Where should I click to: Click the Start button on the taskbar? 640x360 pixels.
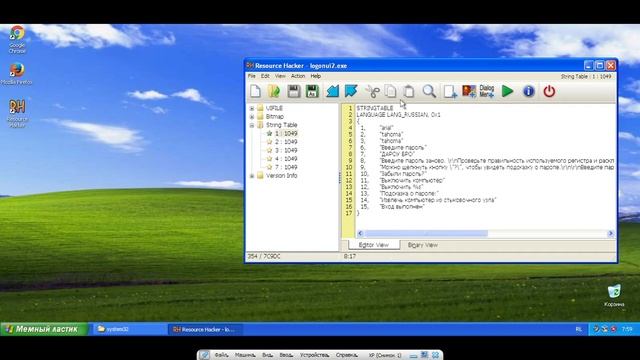tap(44, 329)
